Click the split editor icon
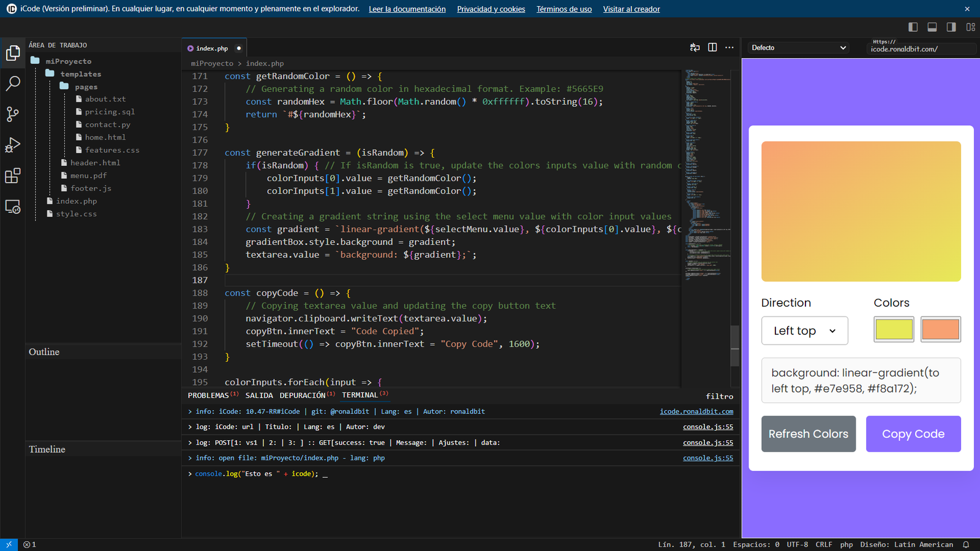This screenshot has width=980, height=551. click(712, 48)
